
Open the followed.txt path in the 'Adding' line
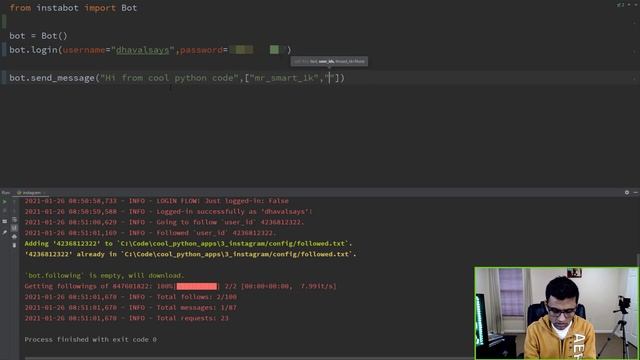(x=234, y=244)
